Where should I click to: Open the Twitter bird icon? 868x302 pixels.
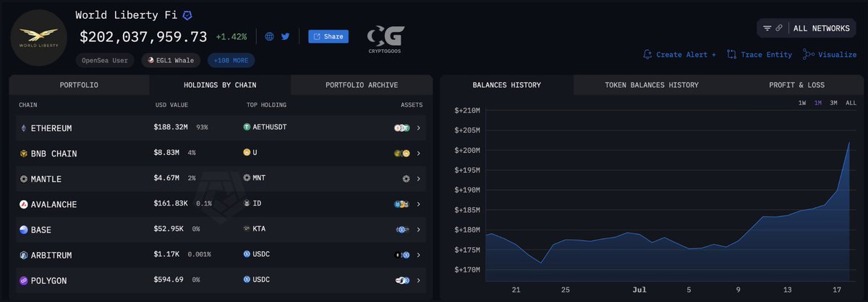(x=285, y=36)
